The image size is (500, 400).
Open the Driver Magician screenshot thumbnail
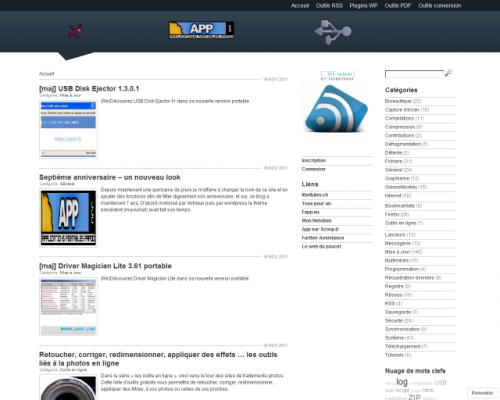68,307
